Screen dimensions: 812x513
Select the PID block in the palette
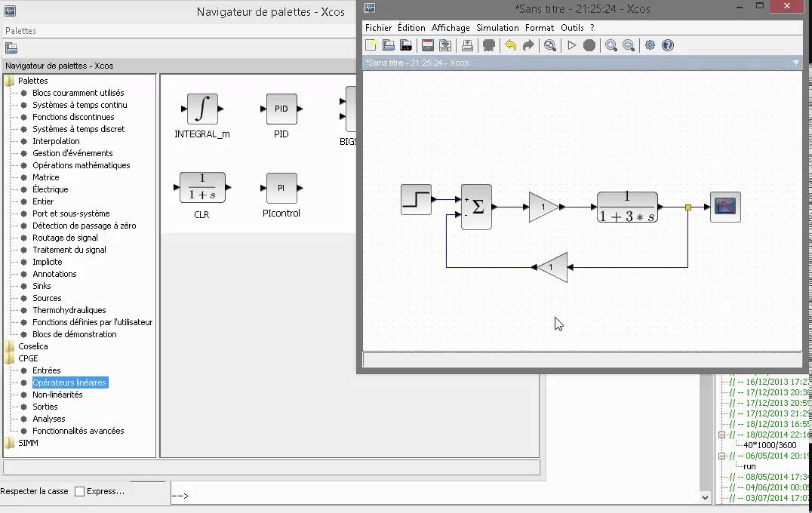[x=281, y=109]
